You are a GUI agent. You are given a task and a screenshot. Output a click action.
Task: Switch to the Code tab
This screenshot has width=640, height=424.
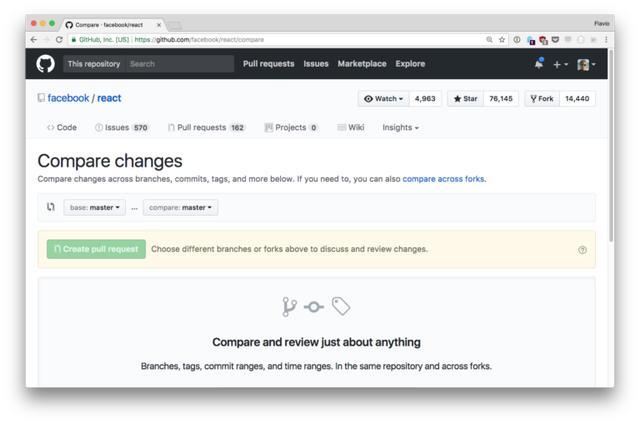pos(62,127)
